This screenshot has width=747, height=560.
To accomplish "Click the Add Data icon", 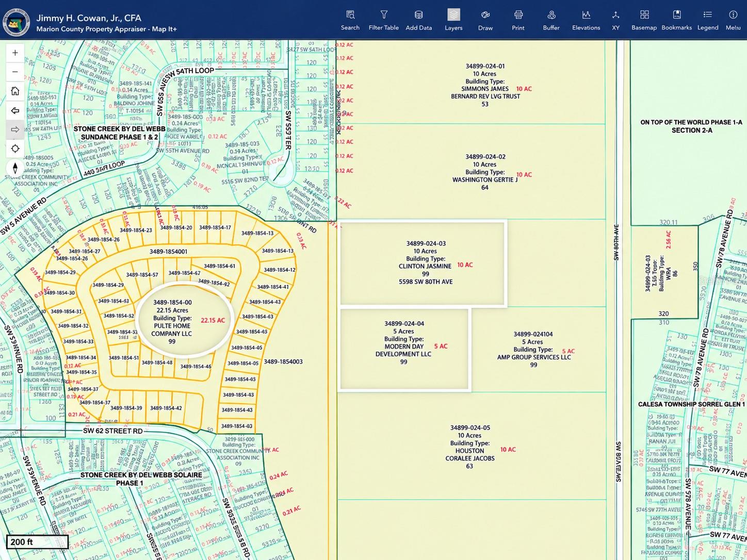I will (418, 20).
